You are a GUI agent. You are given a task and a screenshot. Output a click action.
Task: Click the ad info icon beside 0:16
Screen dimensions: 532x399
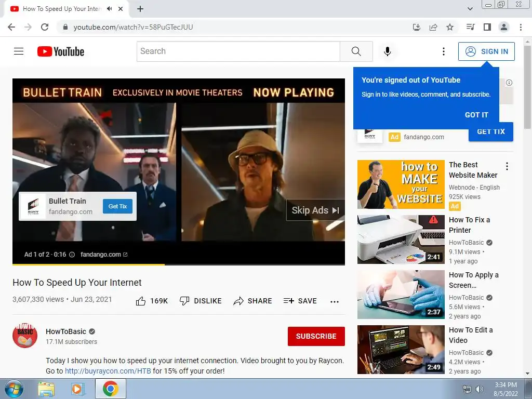click(72, 255)
